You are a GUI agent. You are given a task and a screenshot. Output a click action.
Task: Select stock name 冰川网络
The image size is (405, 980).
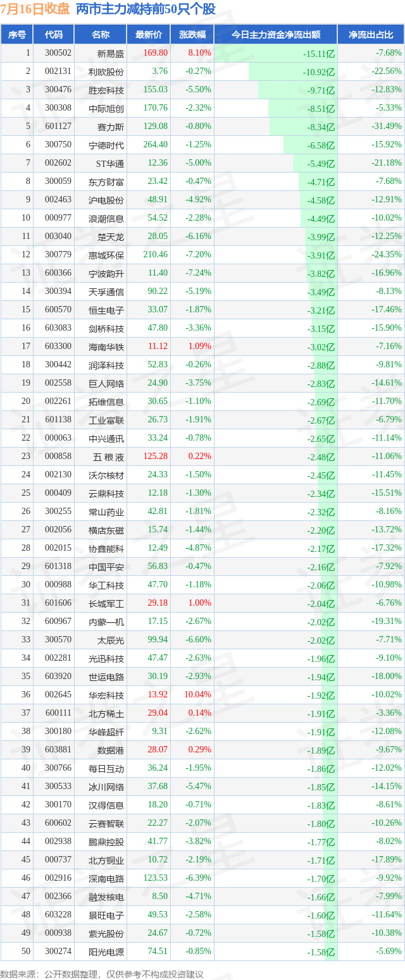106,787
